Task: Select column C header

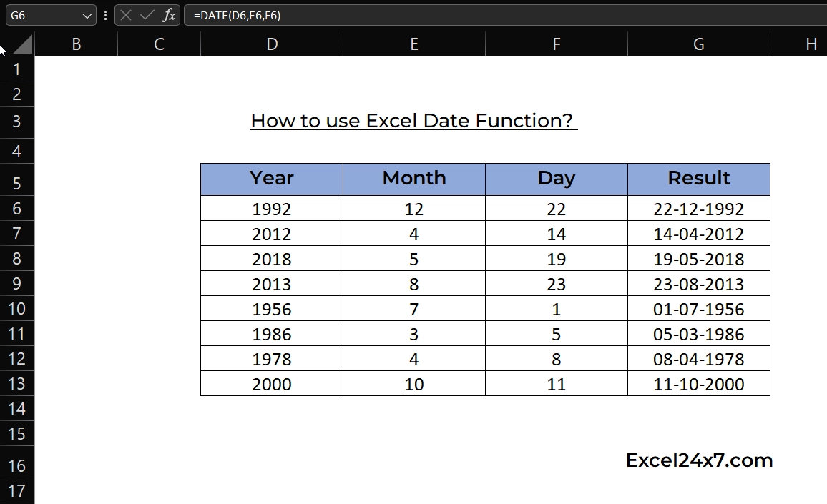Action: point(159,44)
